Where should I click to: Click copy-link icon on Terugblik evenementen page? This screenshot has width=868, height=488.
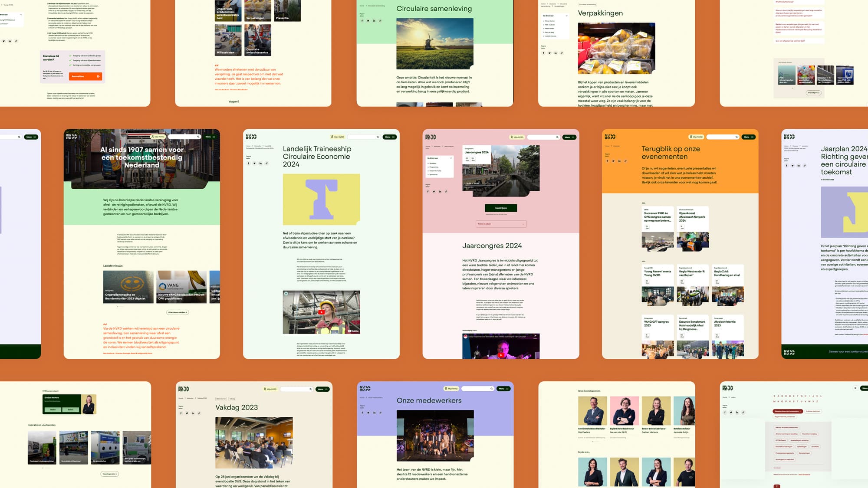[x=625, y=161]
